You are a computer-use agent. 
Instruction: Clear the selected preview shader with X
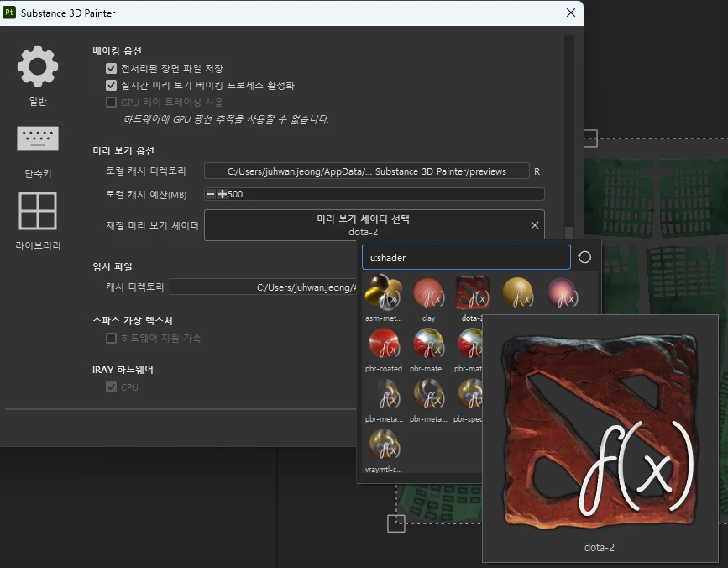tap(535, 225)
